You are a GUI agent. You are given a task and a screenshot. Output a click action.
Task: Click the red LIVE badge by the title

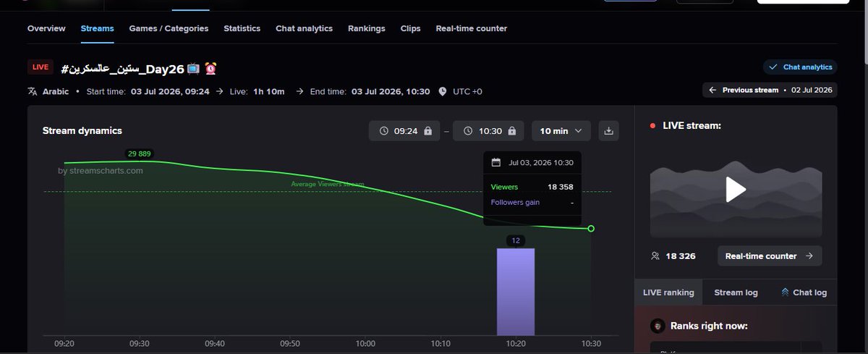pyautogui.click(x=41, y=67)
